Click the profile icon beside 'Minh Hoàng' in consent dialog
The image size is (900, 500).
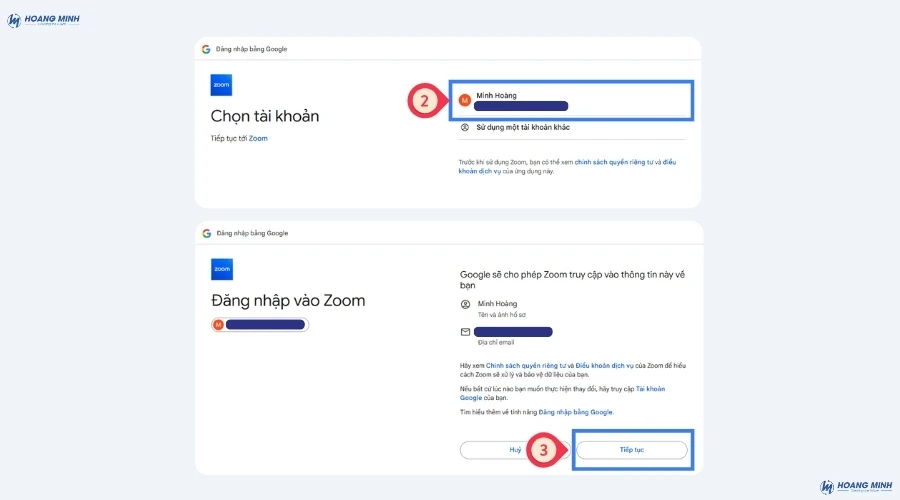pos(465,304)
